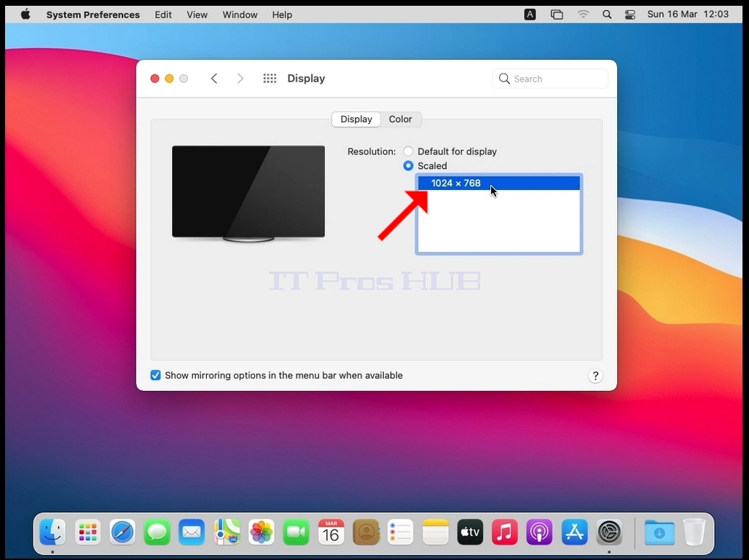Viewport: 749px width, 560px height.
Task: Open the Trash in the Dock
Action: pyautogui.click(x=694, y=532)
